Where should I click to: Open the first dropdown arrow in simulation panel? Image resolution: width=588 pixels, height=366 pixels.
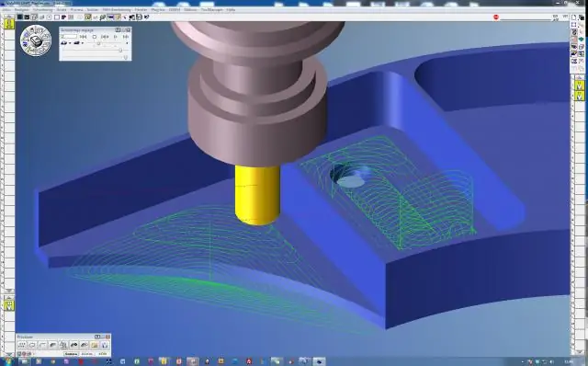[70, 43]
